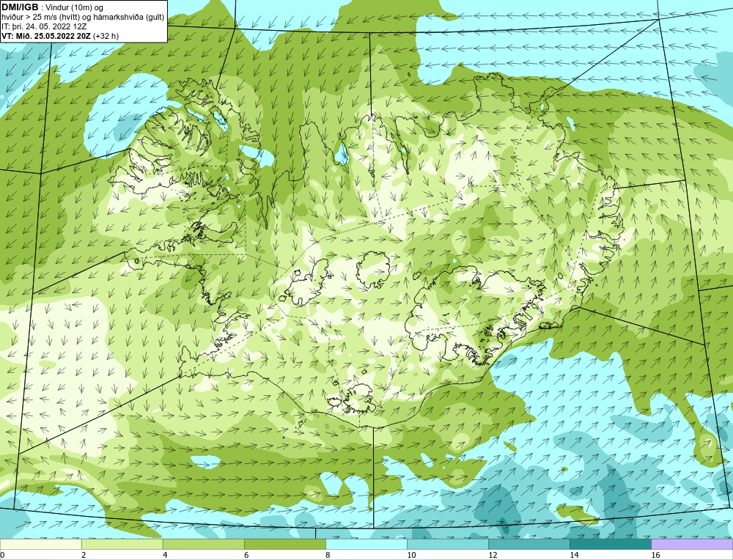Screen dimensions: 733x560
Task: Click the 2–4 m/s light green swatch
Action: pyautogui.click(x=122, y=545)
